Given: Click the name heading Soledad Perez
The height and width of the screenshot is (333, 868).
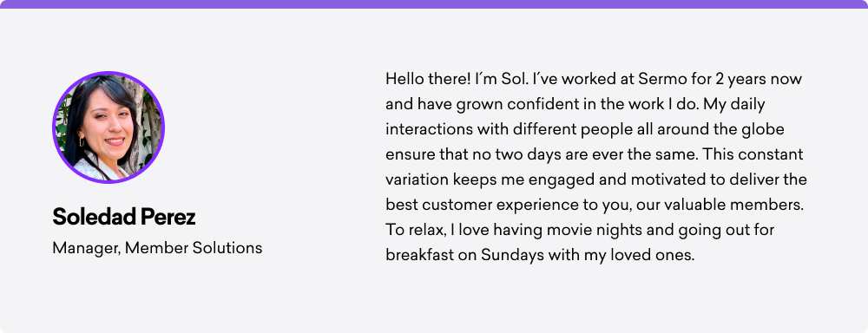Looking at the screenshot, I should coord(124,218).
